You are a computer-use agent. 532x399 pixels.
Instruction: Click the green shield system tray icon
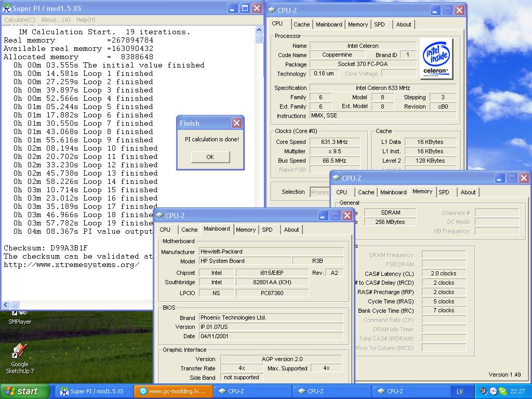coord(502,391)
